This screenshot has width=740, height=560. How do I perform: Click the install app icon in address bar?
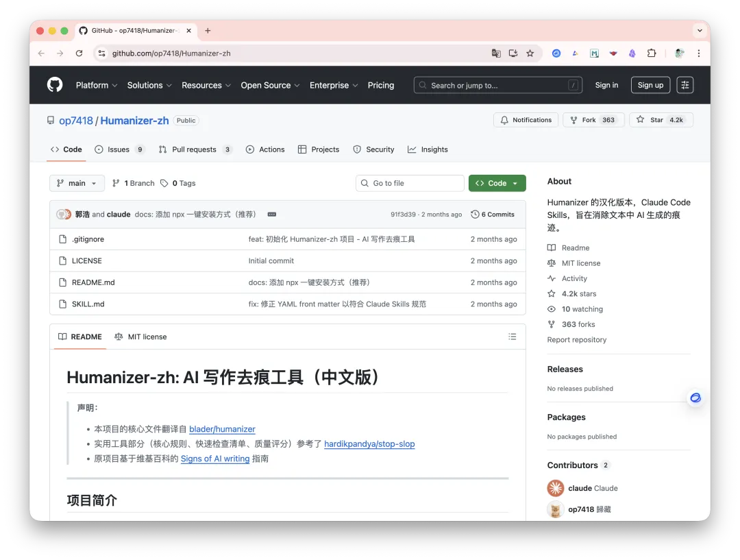[513, 53]
